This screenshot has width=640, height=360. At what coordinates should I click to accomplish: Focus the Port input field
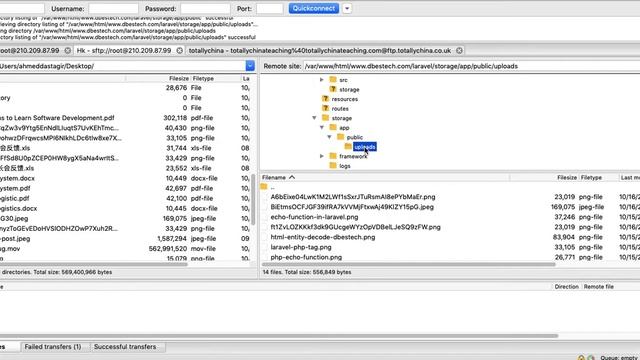pyautogui.click(x=269, y=9)
